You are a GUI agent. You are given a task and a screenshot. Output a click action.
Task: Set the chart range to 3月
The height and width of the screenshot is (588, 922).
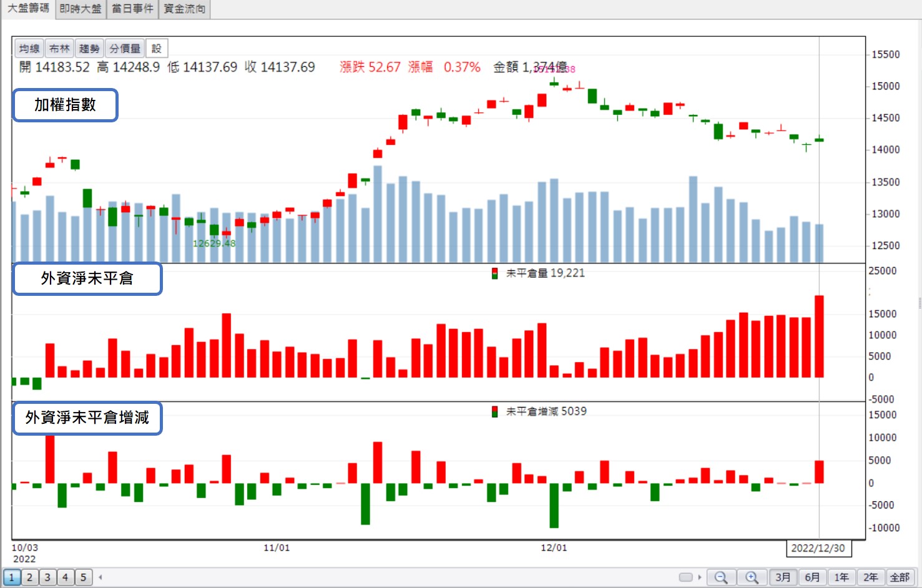[x=783, y=577]
